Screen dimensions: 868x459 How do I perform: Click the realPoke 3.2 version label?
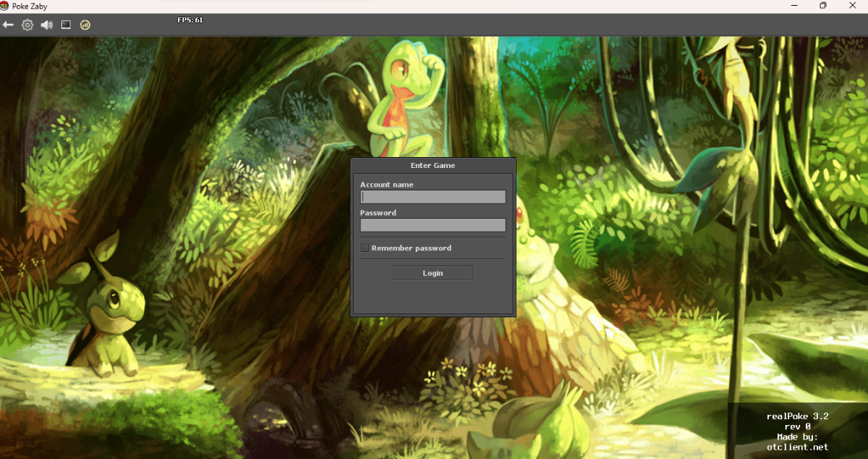(797, 416)
